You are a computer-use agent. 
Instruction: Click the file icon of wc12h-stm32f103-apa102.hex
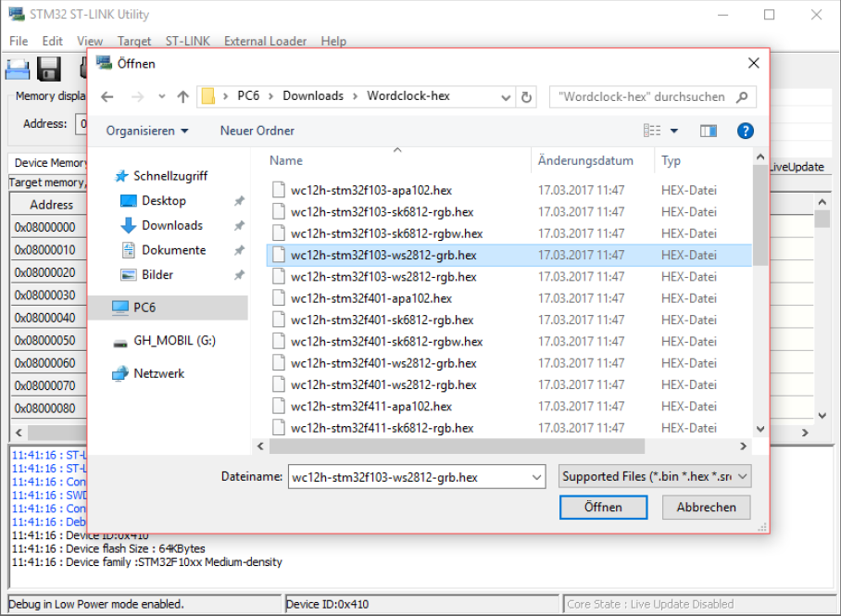click(279, 190)
